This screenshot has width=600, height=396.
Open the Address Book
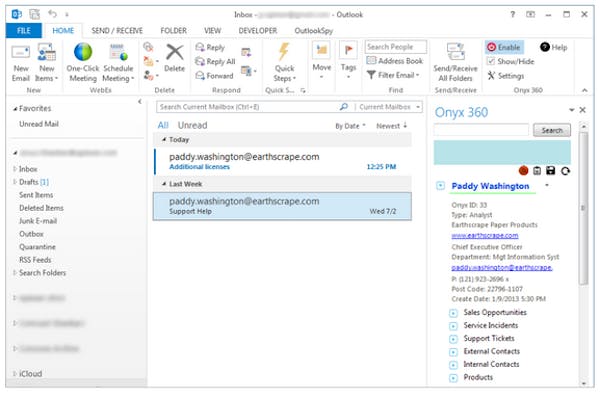point(395,61)
